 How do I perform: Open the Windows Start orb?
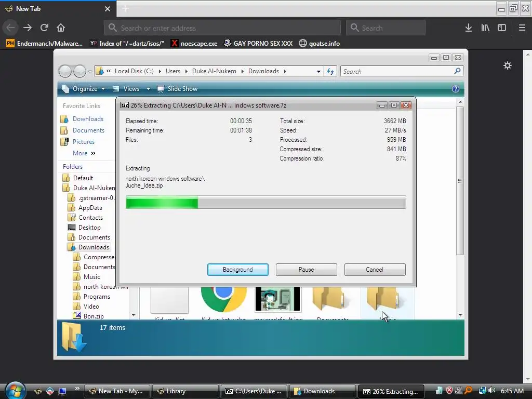click(15, 391)
